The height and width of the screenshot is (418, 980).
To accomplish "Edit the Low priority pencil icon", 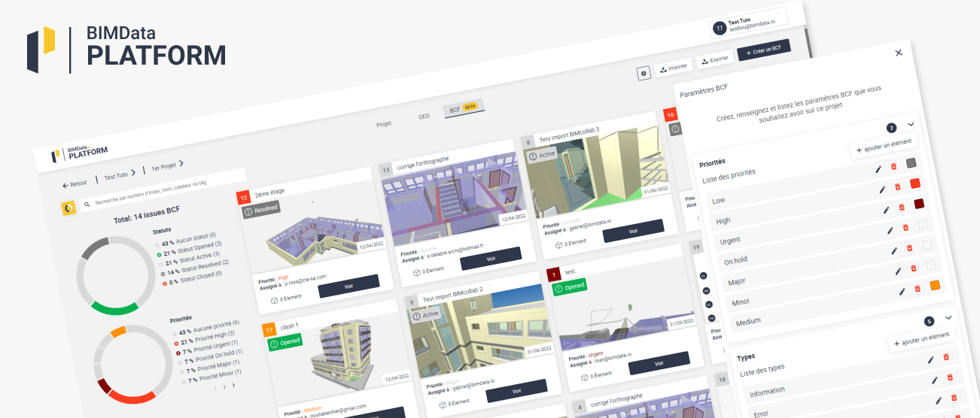I will pos(878,169).
